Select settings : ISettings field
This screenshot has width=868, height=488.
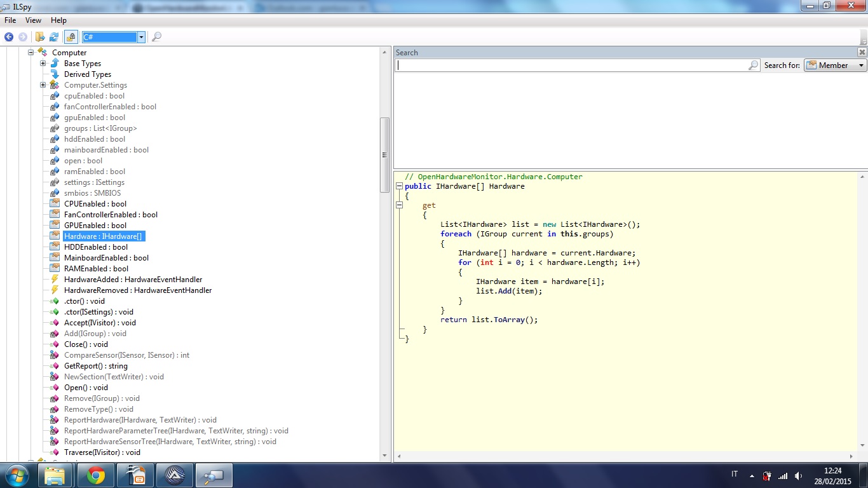[94, 182]
